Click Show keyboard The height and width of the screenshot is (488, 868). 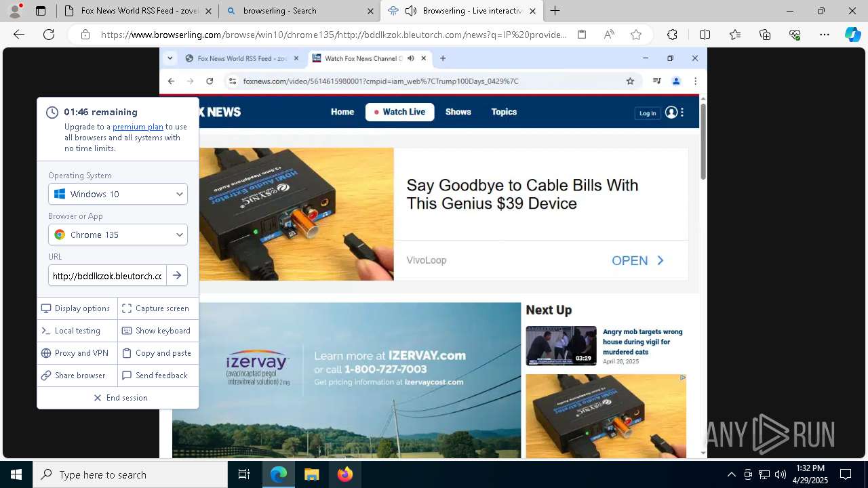pyautogui.click(x=157, y=331)
